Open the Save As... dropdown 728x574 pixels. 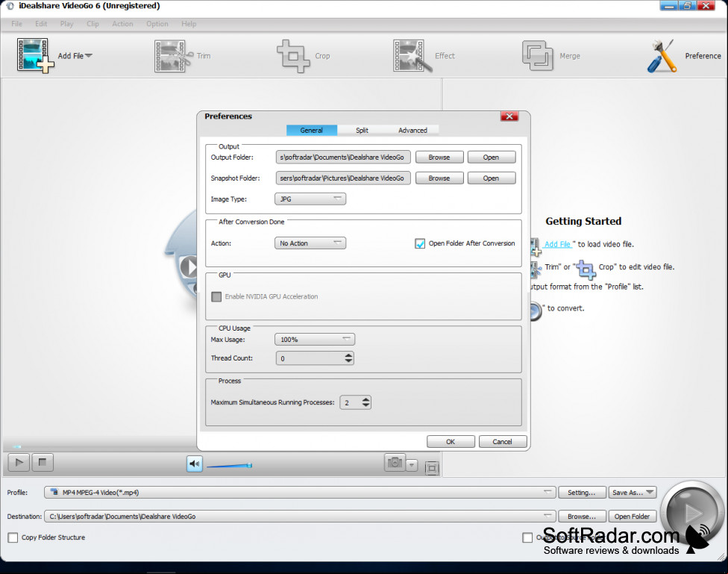pos(633,492)
